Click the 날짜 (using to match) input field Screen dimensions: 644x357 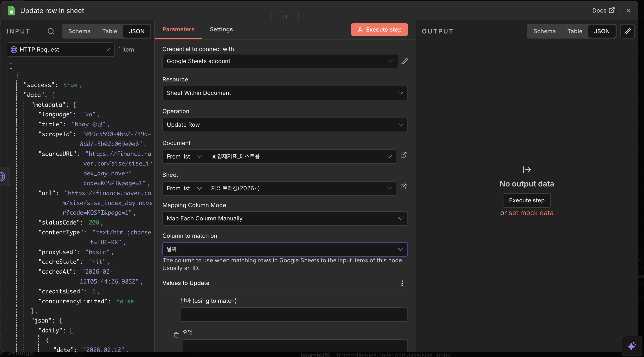click(x=294, y=314)
